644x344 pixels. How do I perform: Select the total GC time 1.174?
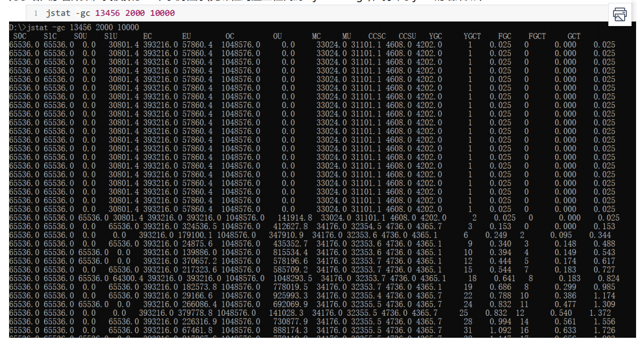[x=604, y=295]
